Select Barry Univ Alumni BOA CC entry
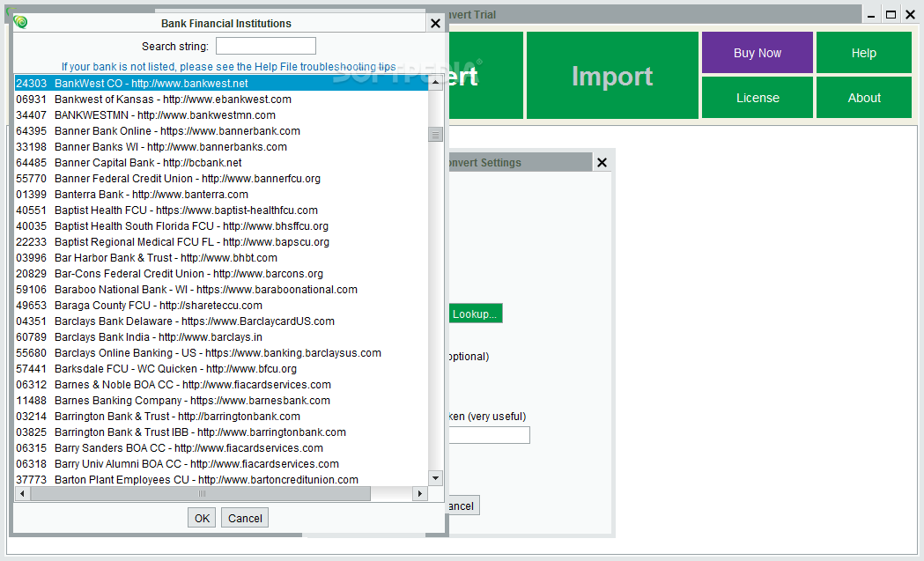The image size is (924, 561). point(222,464)
